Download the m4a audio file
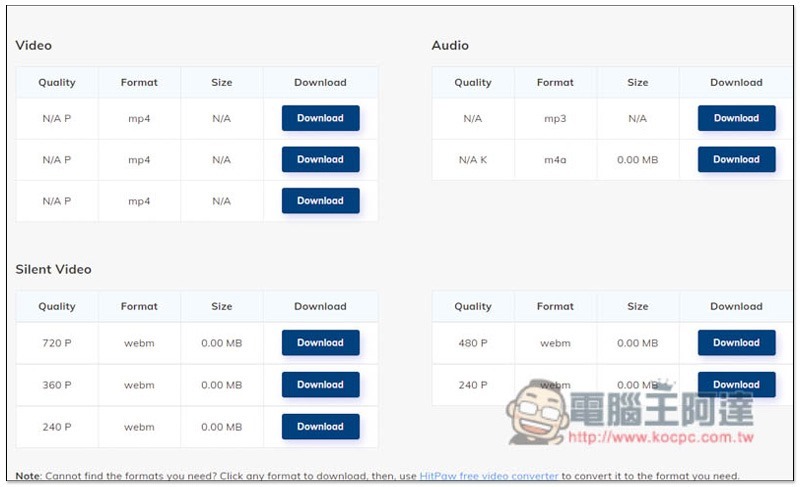The width and height of the screenshot is (800, 487). tap(736, 160)
